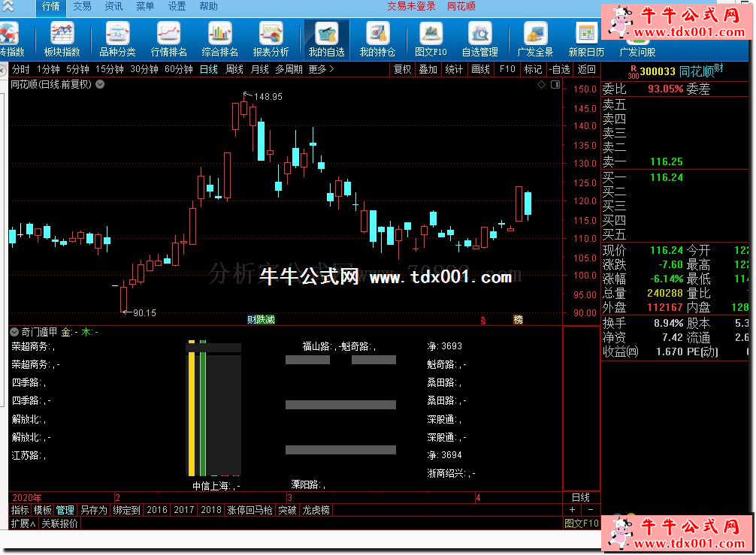Click the 标记 mark button

coord(534,69)
